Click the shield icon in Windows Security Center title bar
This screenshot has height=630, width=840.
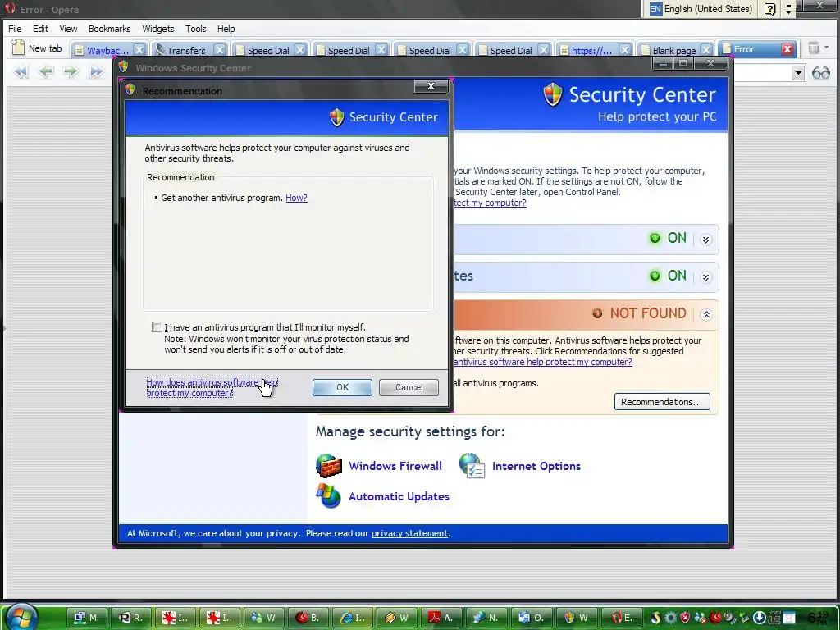pos(124,67)
